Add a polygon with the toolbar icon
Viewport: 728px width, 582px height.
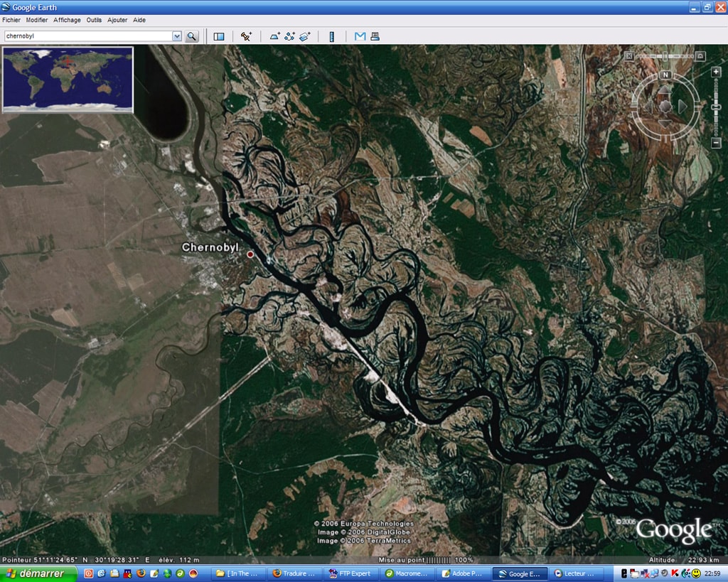tap(275, 36)
